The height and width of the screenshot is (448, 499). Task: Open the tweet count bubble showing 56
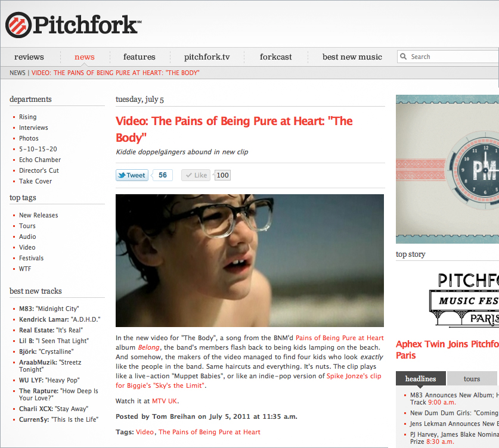pos(163,175)
